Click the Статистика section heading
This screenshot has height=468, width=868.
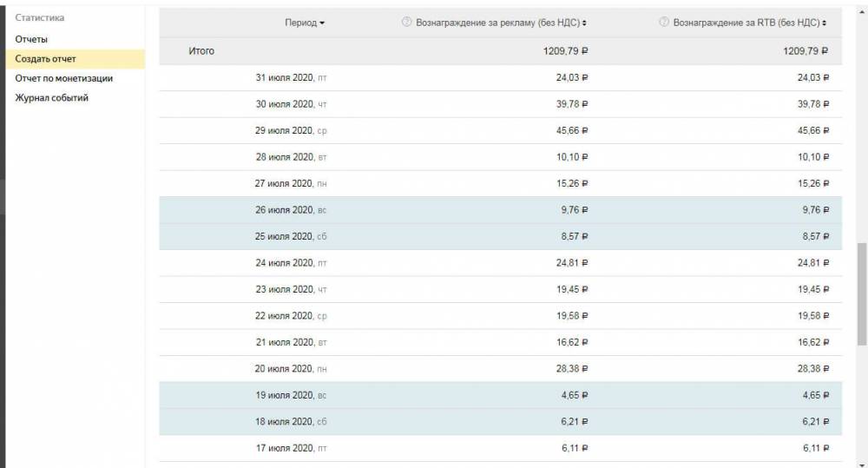(x=40, y=17)
